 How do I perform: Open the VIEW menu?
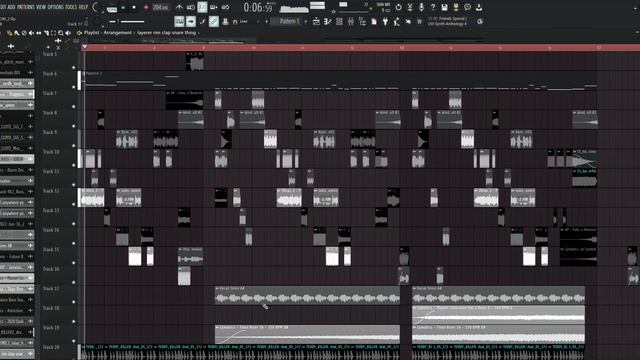pos(41,7)
